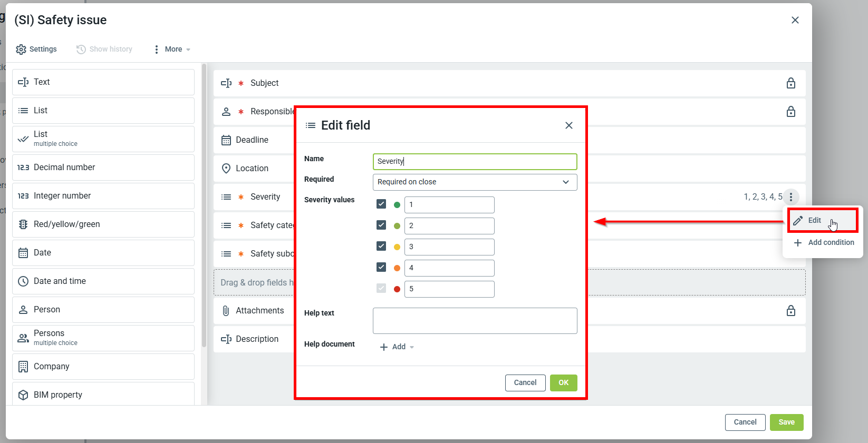This screenshot has height=443, width=868.
Task: Open three-dot menu on Severity row
Action: click(790, 197)
